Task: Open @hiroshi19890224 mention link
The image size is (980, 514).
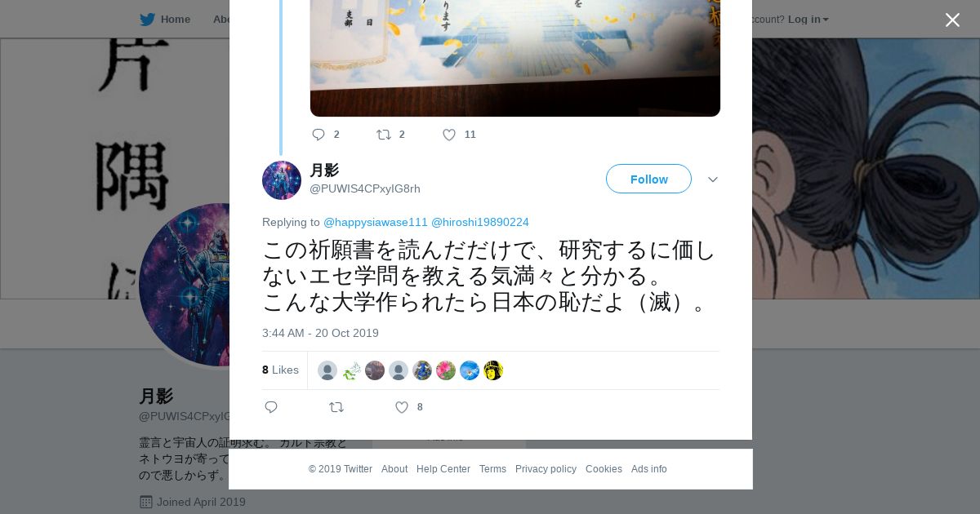Action: tap(480, 222)
